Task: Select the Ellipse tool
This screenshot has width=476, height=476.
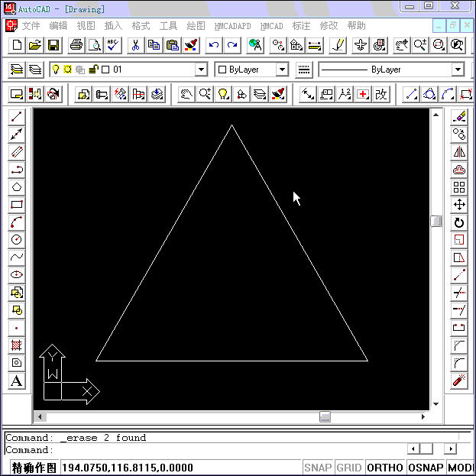Action: 16,275
